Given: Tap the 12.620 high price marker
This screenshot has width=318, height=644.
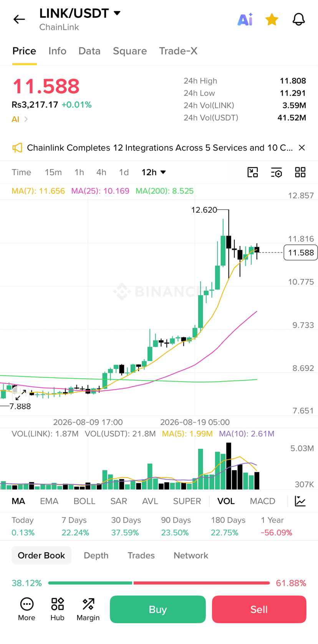Looking at the screenshot, I should [x=204, y=210].
